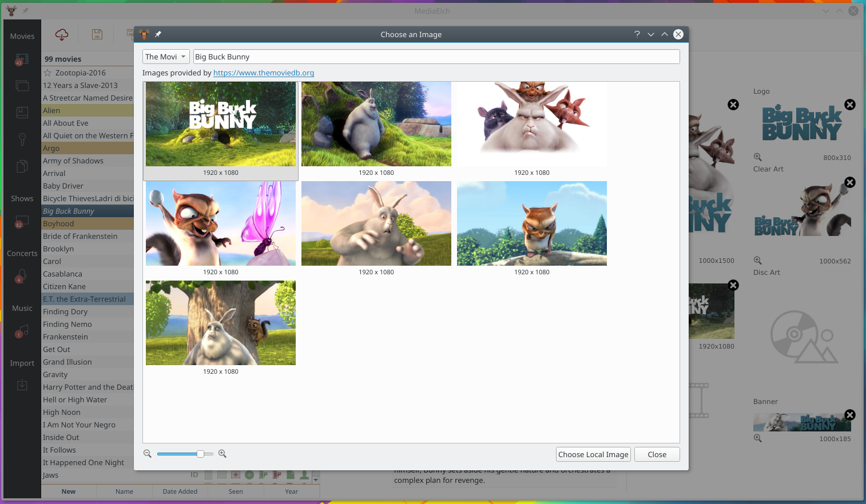Select the bunny under tree thumbnail
The width and height of the screenshot is (866, 504).
(221, 323)
